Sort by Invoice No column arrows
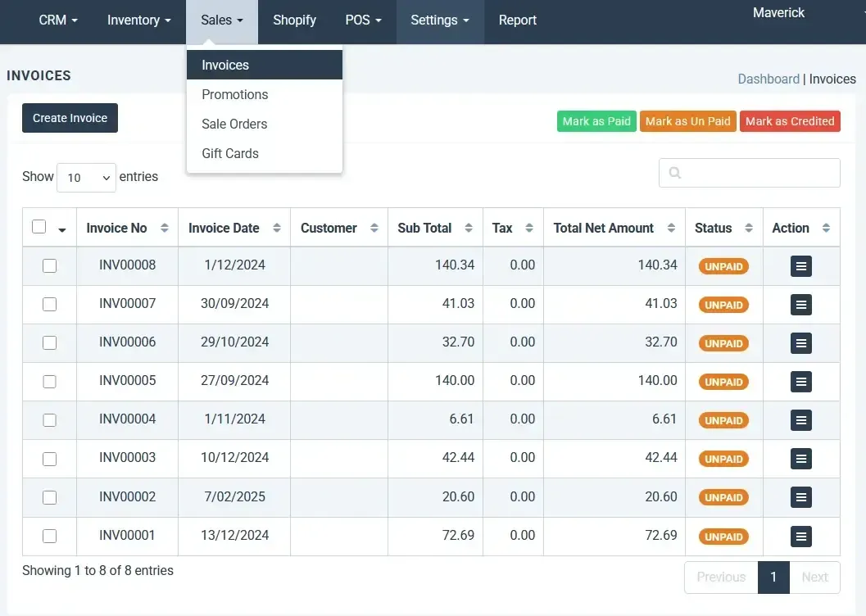Screen dimensions: 866x616 point(164,228)
